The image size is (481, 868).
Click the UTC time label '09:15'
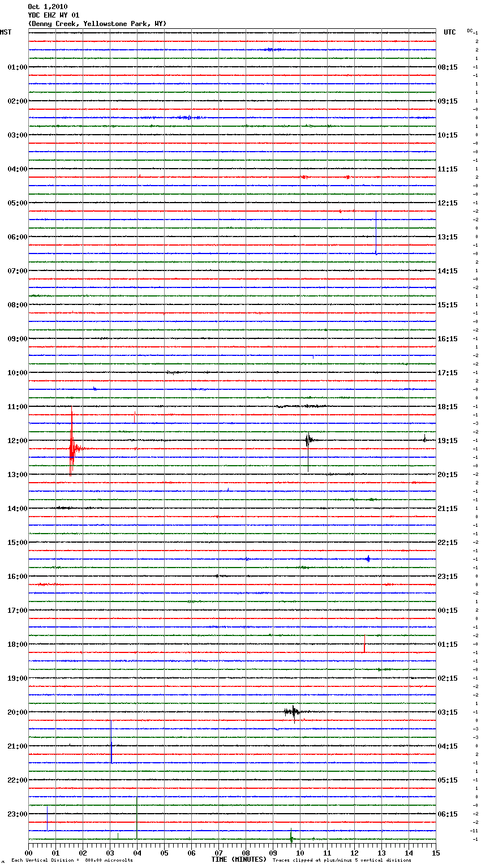coord(448,101)
